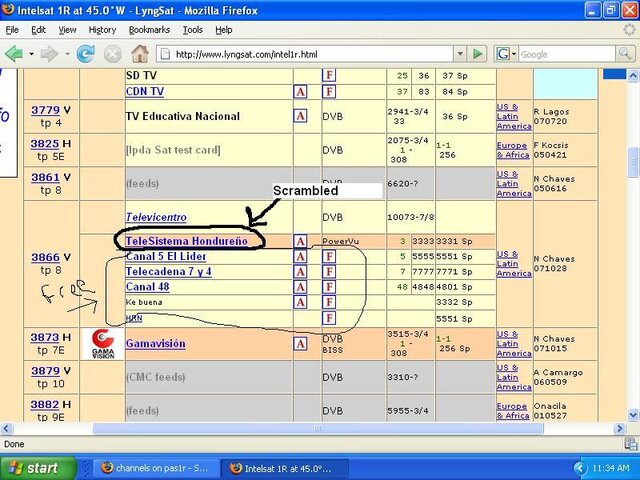Click the green Go arrow button
Screen dimensions: 640x480
pyautogui.click(x=477, y=54)
